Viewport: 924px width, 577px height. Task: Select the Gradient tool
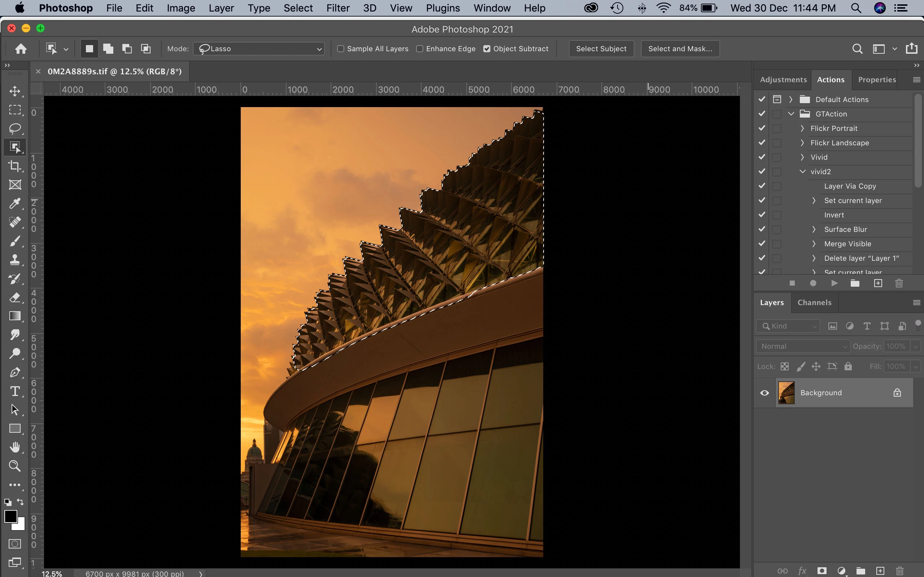point(14,316)
